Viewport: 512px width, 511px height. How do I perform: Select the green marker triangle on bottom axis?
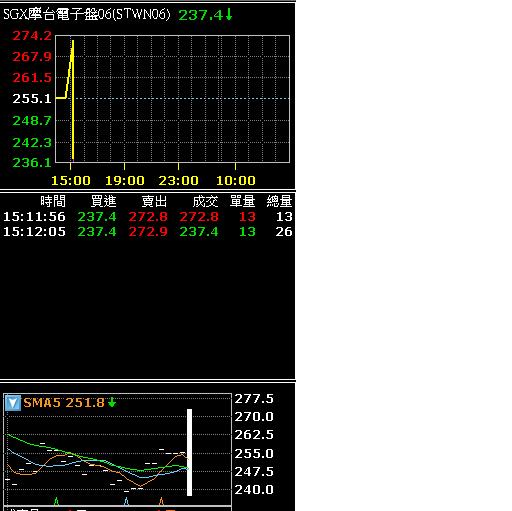(x=56, y=501)
